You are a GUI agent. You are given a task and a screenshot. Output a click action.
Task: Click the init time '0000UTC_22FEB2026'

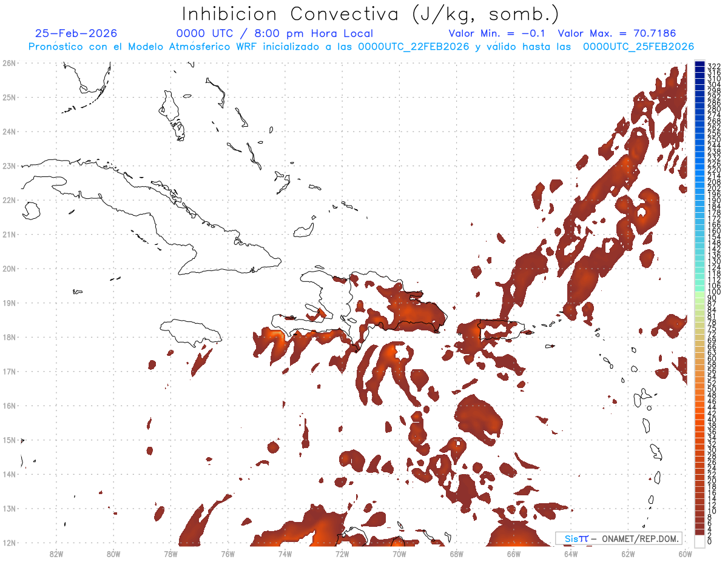(x=414, y=47)
